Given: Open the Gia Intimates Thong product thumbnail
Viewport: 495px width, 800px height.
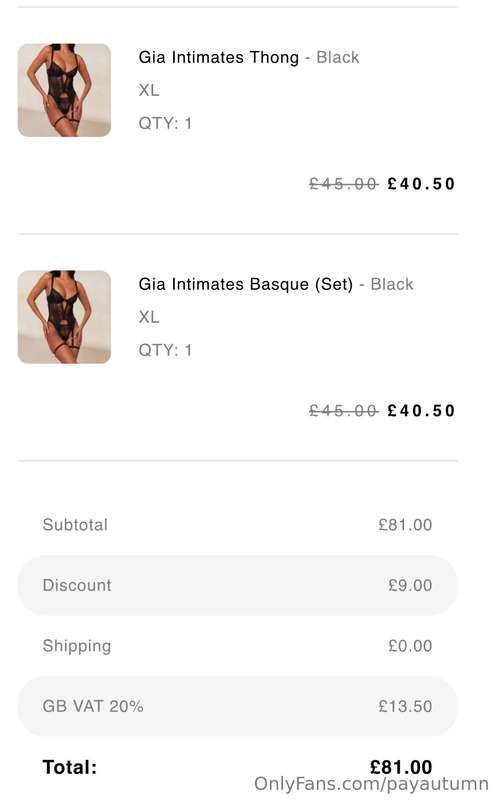Looking at the screenshot, I should tap(64, 90).
